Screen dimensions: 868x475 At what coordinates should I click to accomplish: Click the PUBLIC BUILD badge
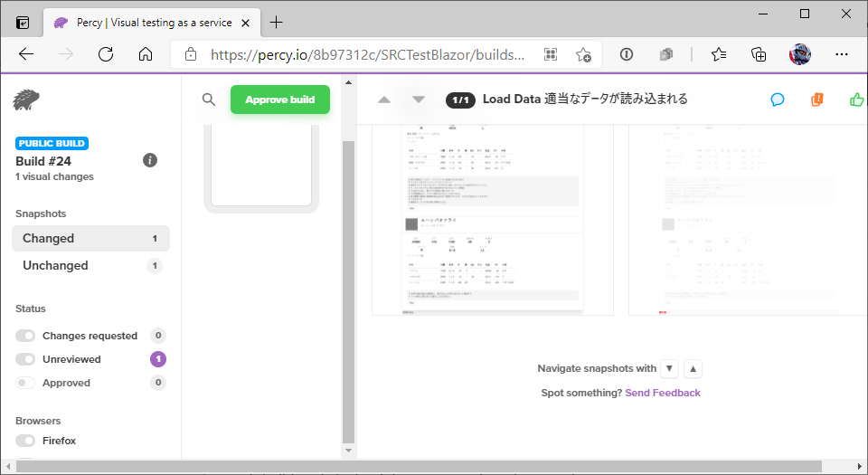(52, 143)
